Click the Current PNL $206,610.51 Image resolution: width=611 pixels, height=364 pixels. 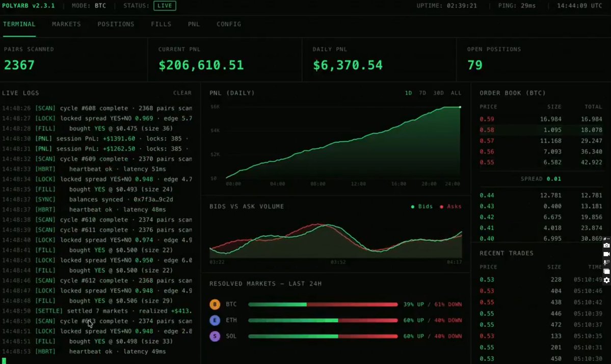[x=201, y=65]
